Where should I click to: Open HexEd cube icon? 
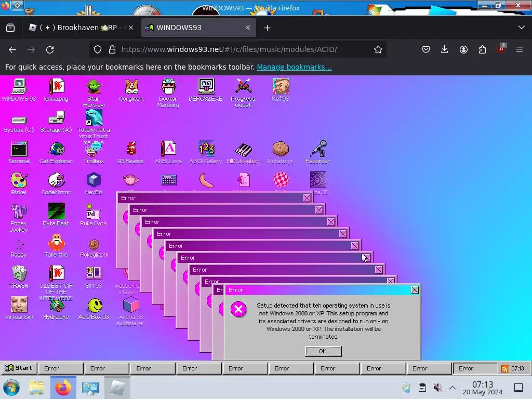(x=94, y=183)
